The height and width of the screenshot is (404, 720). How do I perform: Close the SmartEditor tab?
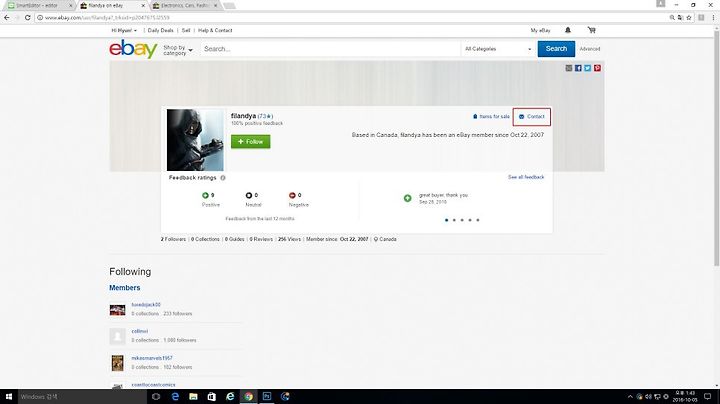[x=71, y=6]
